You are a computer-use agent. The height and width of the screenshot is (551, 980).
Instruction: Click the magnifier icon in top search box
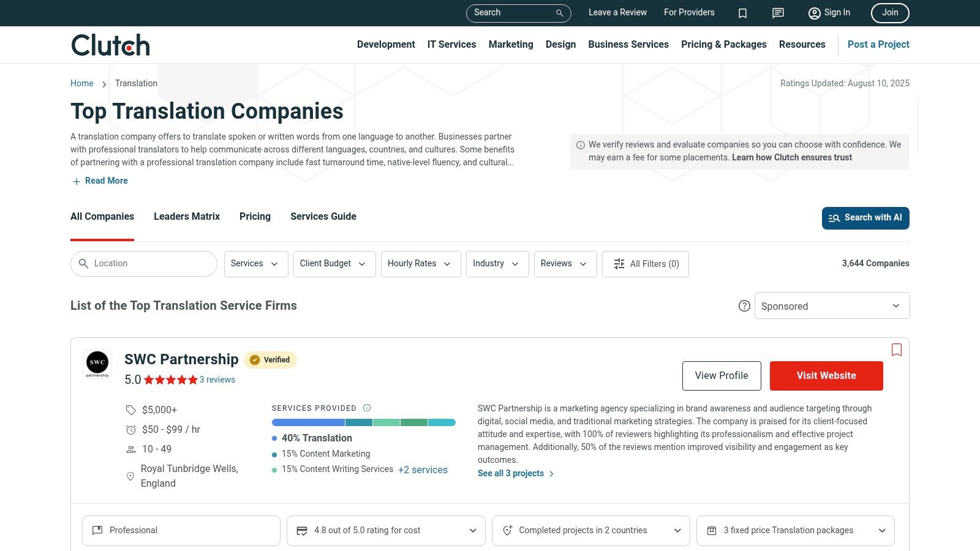(559, 13)
